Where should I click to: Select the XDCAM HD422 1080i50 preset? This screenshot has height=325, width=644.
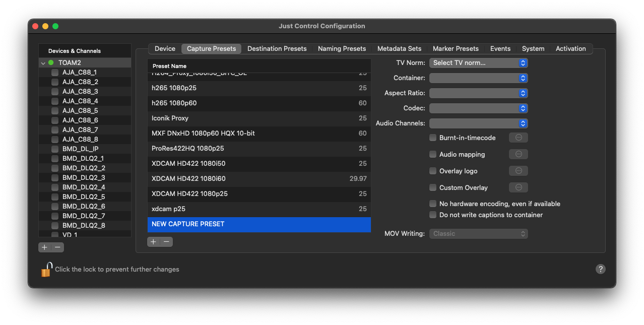coord(259,164)
